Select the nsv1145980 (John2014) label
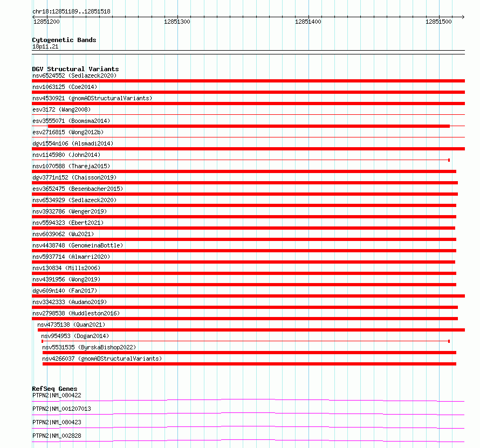480x448 pixels. pos(66,155)
